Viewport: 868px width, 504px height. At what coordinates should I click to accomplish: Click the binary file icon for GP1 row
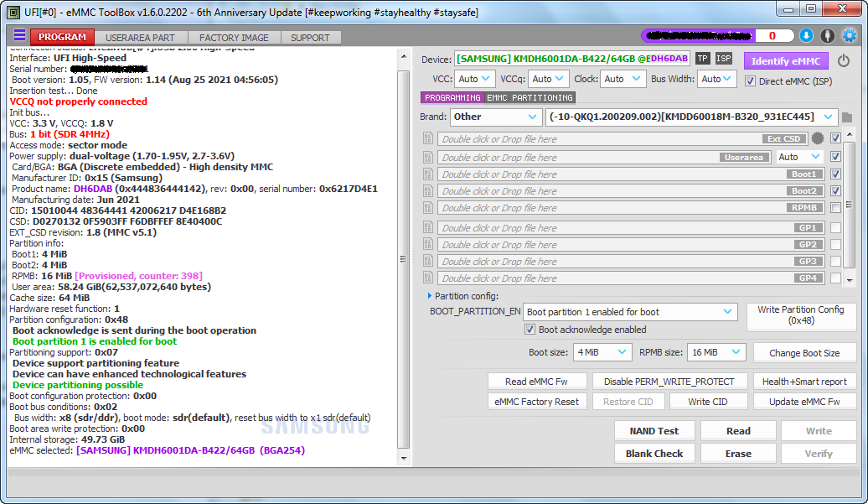(428, 227)
